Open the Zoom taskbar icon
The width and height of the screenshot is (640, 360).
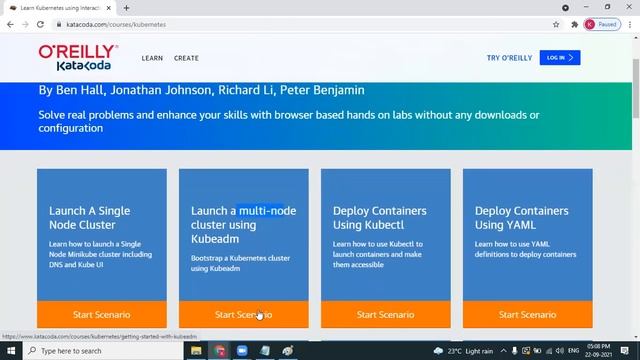[242, 351]
